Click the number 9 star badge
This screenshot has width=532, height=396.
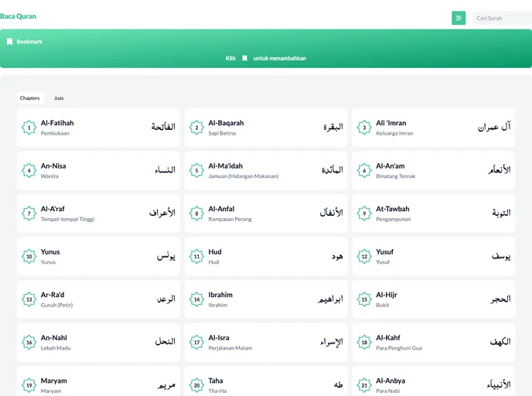(364, 213)
